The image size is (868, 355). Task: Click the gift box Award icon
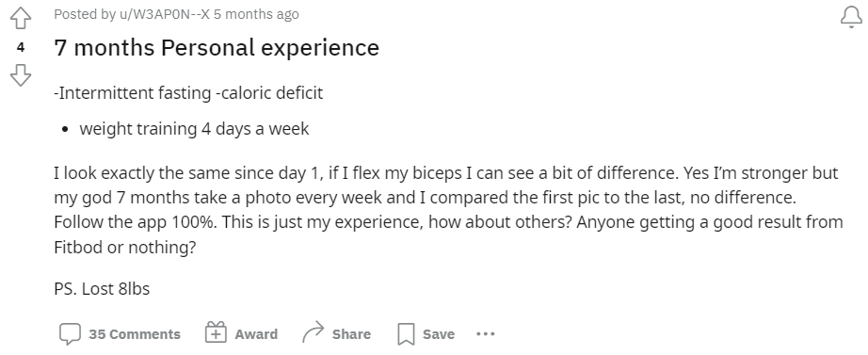[x=216, y=332]
